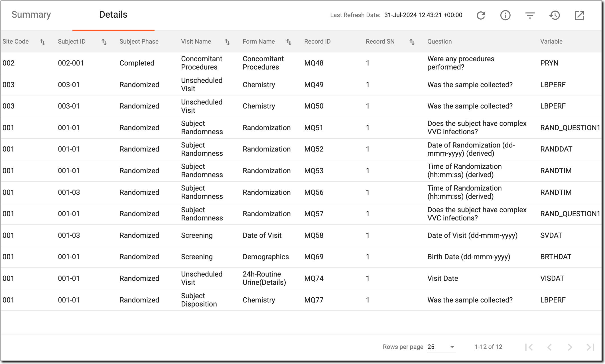Screen dimensions: 605x364
Task: Click the Subject Disposition visit cell
Action: [199, 300]
